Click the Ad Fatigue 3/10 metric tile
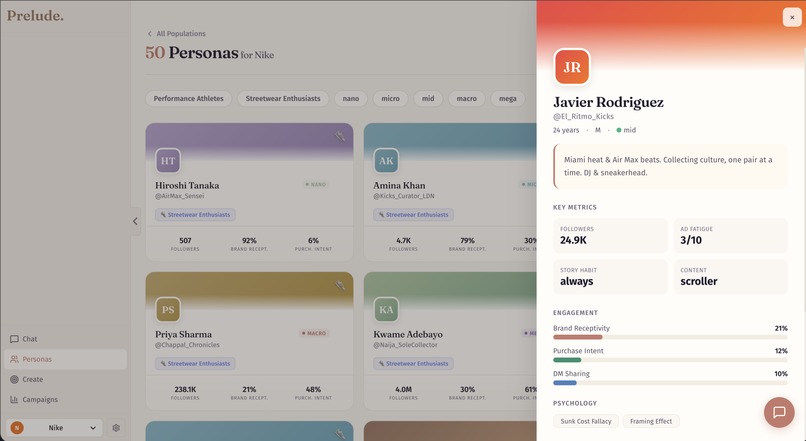This screenshot has height=441, width=806. pyautogui.click(x=730, y=236)
